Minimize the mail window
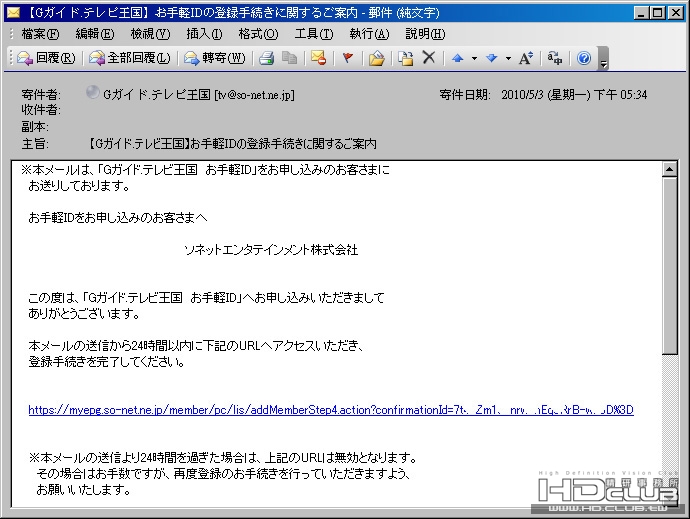 (642, 13)
